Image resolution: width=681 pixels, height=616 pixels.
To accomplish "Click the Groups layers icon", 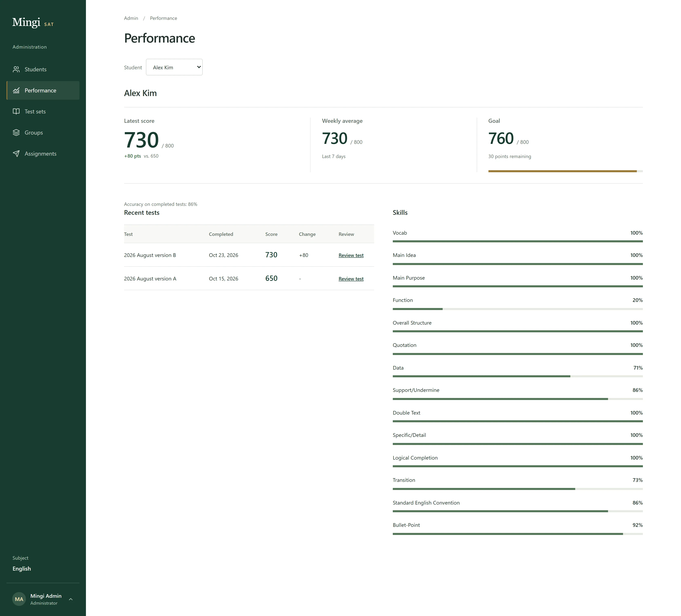I will coord(16,133).
